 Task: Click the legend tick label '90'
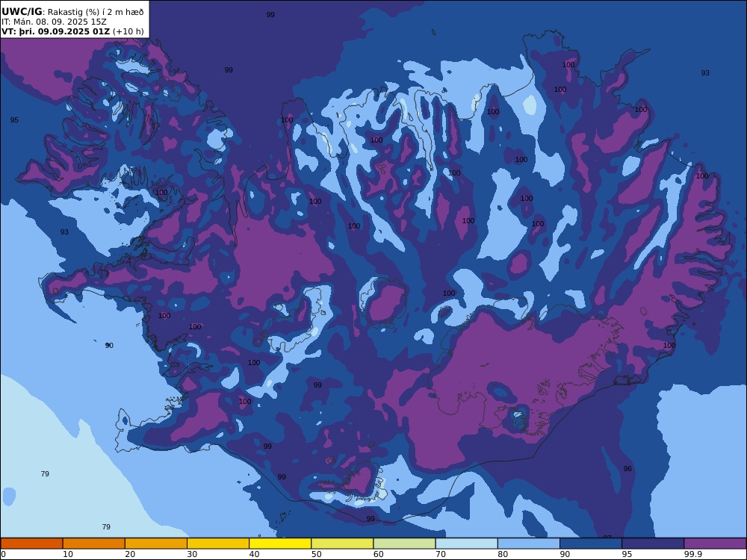(565, 554)
